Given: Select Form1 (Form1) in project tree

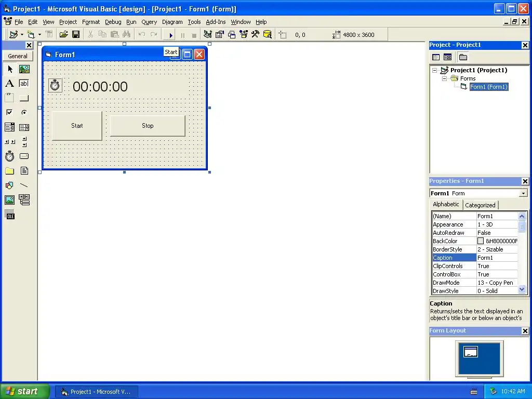Looking at the screenshot, I should 488,87.
